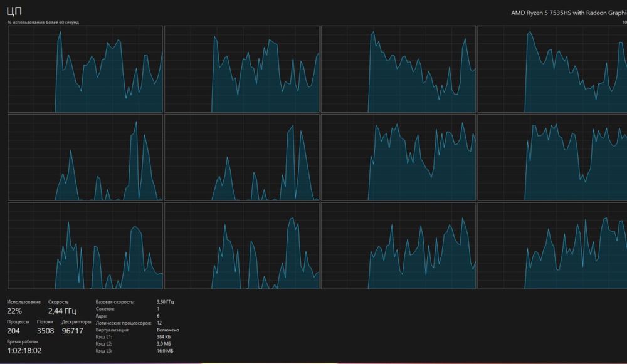Screen dimensions: 627x364
Task: Select the first graph in middle row
Action: point(85,157)
